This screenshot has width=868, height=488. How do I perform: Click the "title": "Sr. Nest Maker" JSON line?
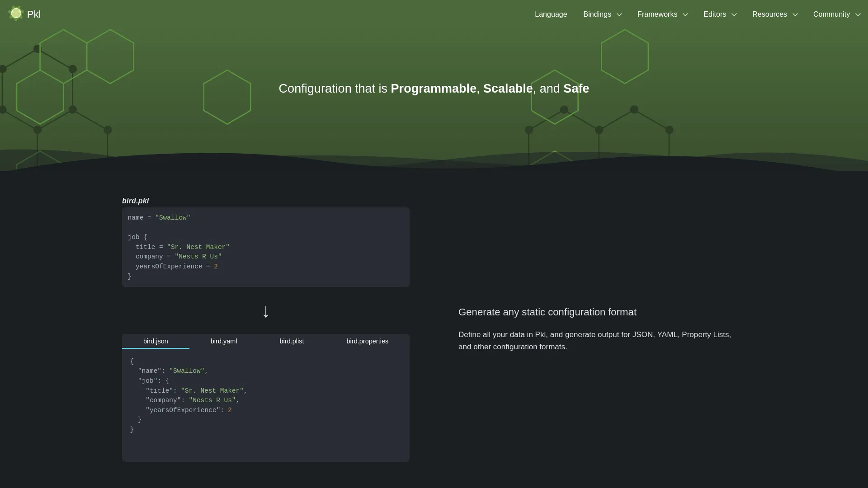[197, 391]
